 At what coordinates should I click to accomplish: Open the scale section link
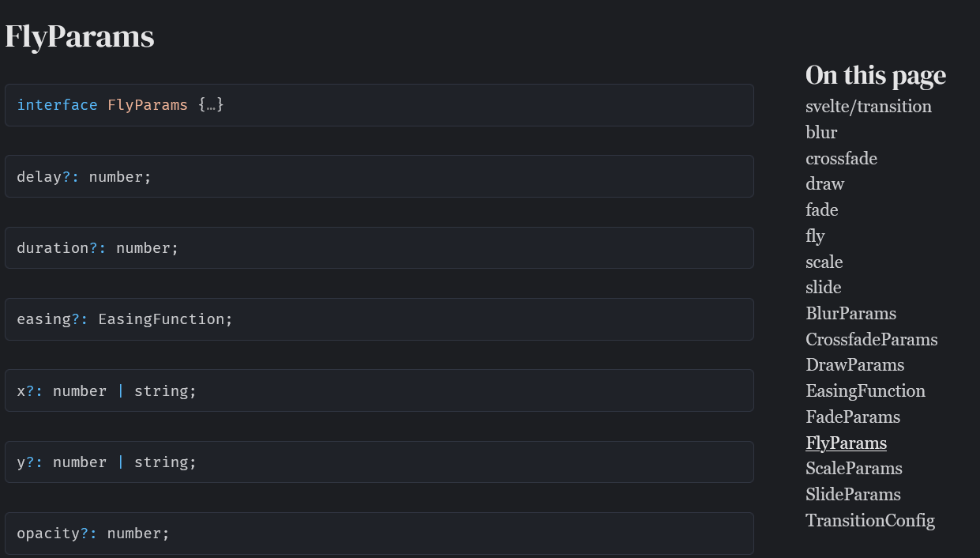click(x=824, y=262)
